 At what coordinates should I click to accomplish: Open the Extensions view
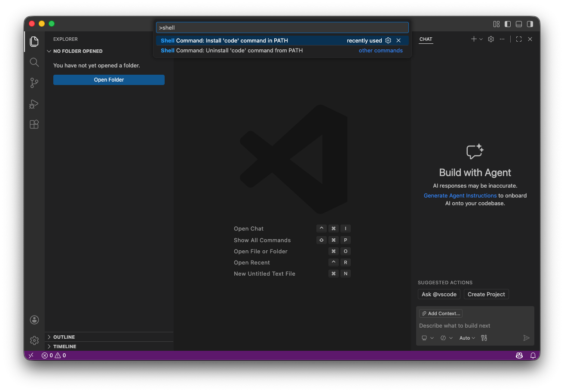tap(34, 124)
